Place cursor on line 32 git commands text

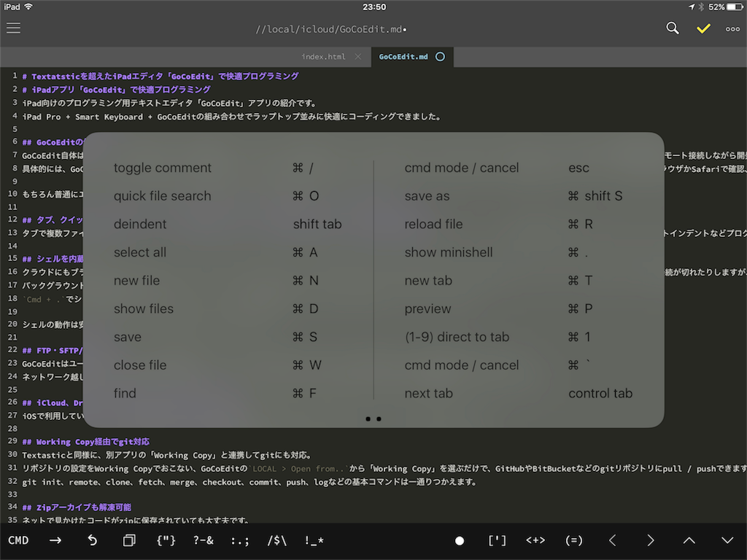(249, 482)
